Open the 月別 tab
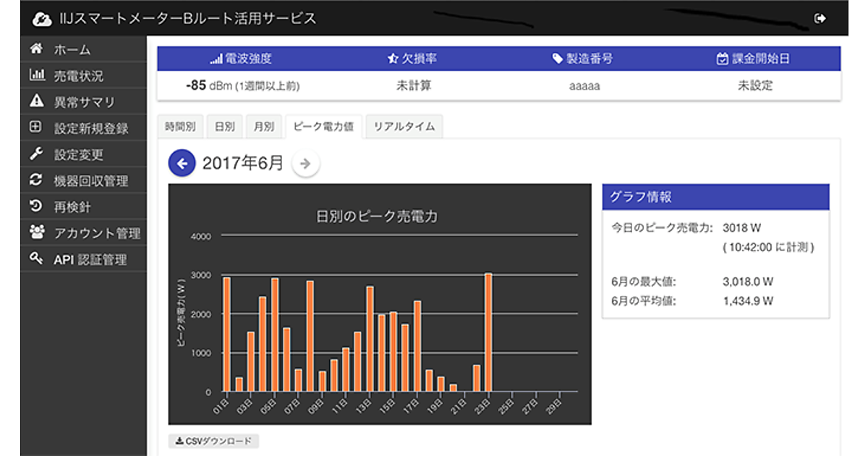Image resolution: width=868 pixels, height=456 pixels. pos(263,126)
